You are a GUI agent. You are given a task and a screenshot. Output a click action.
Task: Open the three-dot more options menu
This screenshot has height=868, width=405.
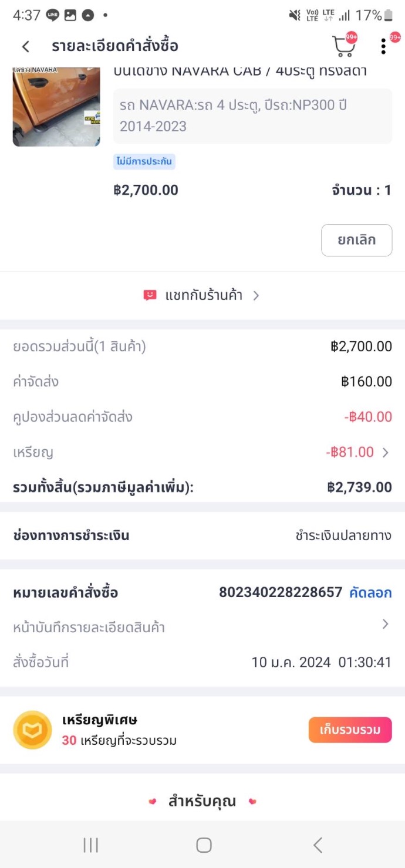pos(383,46)
